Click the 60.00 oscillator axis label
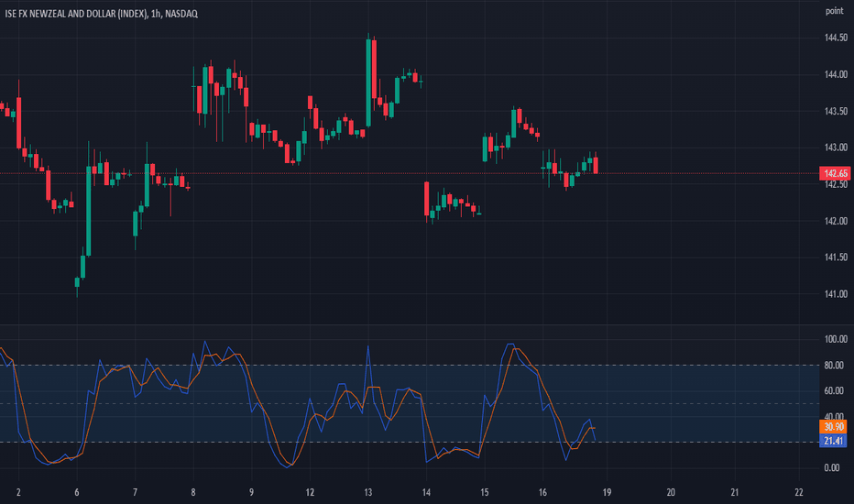 836,390
